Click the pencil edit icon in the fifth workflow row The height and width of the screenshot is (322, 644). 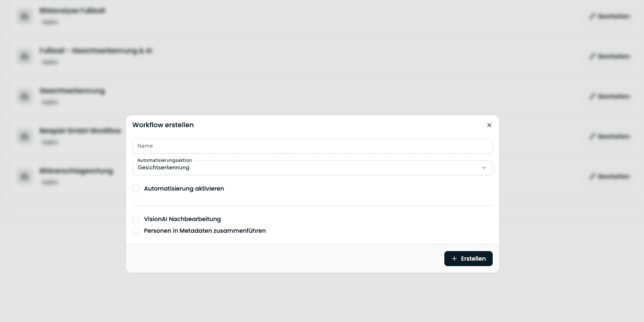(592, 176)
